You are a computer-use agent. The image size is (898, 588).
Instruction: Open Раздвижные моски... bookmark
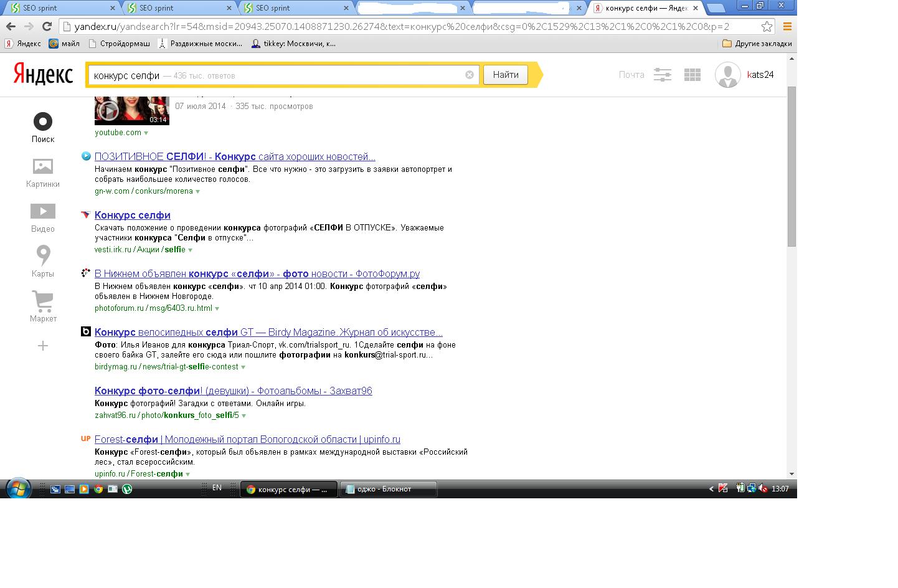pyautogui.click(x=200, y=44)
